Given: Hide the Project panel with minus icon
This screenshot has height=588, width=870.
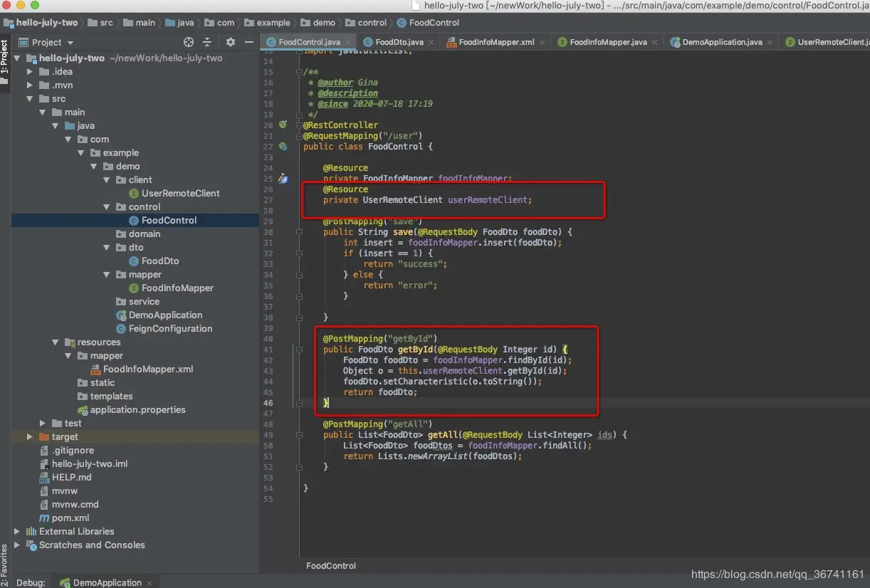Looking at the screenshot, I should pyautogui.click(x=249, y=42).
